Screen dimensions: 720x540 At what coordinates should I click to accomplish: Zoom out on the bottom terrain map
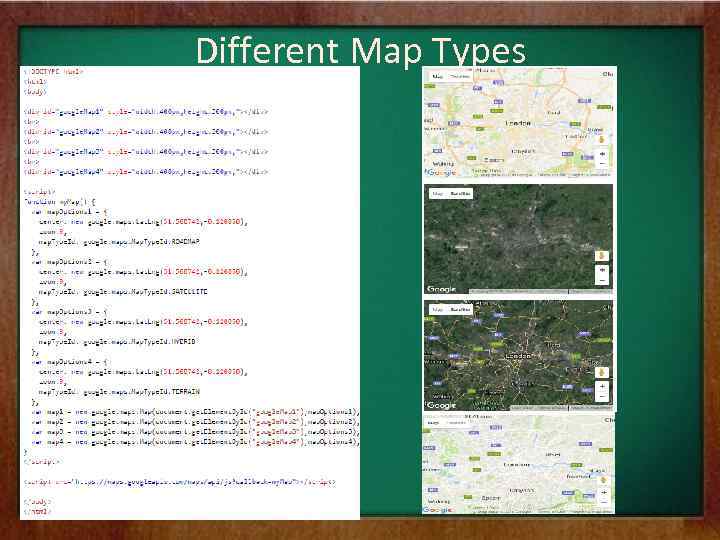click(604, 502)
